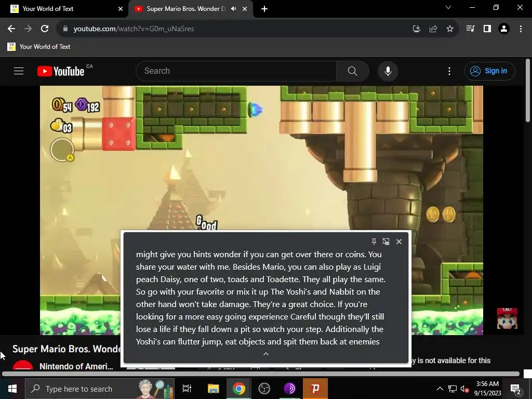Mute the tab via its audio icon

233,9
